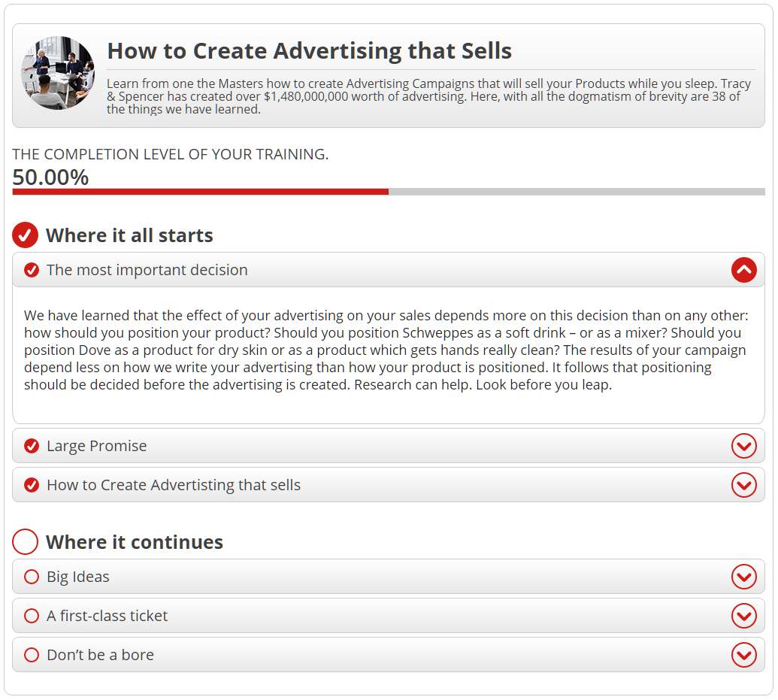
Task: Expand Don't be a bore chevron
Action: (743, 655)
